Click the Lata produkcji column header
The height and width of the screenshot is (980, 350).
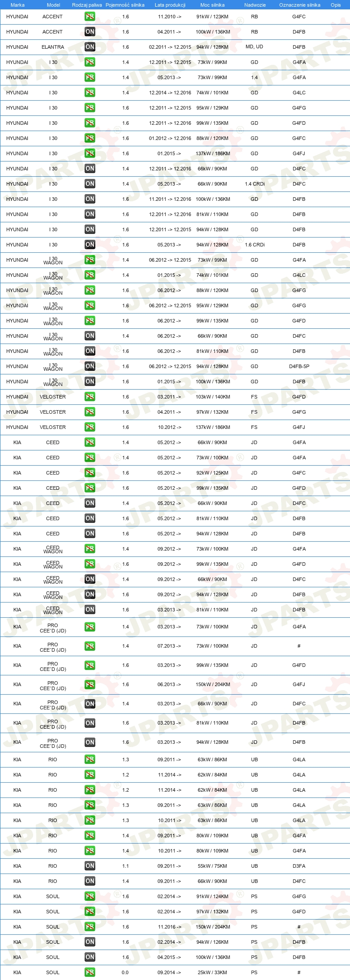click(170, 5)
